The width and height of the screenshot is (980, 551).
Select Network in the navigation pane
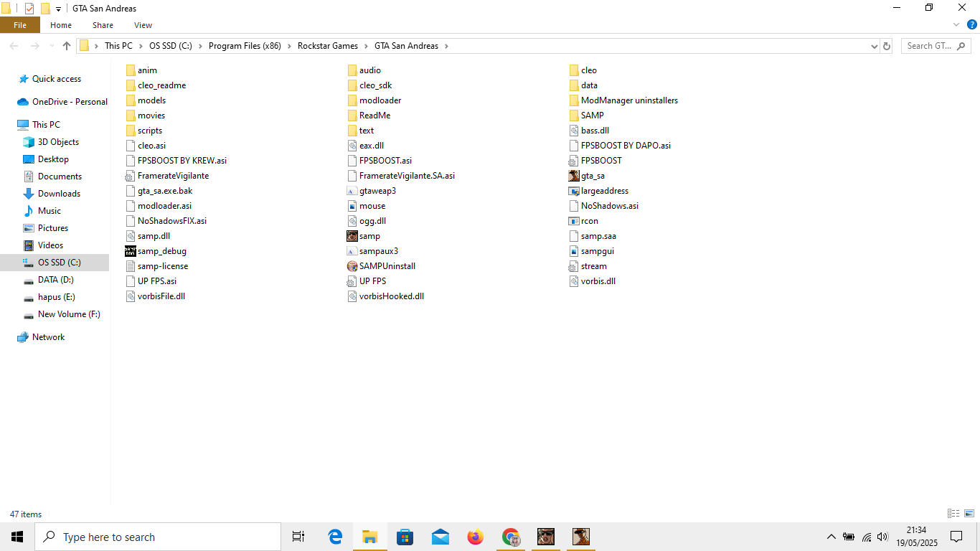tap(48, 337)
